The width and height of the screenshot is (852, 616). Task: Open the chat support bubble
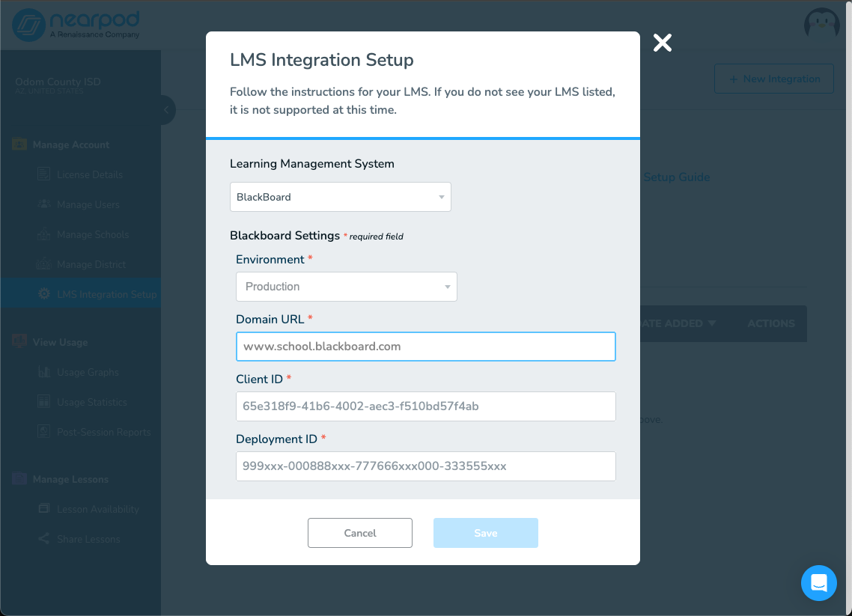click(818, 583)
